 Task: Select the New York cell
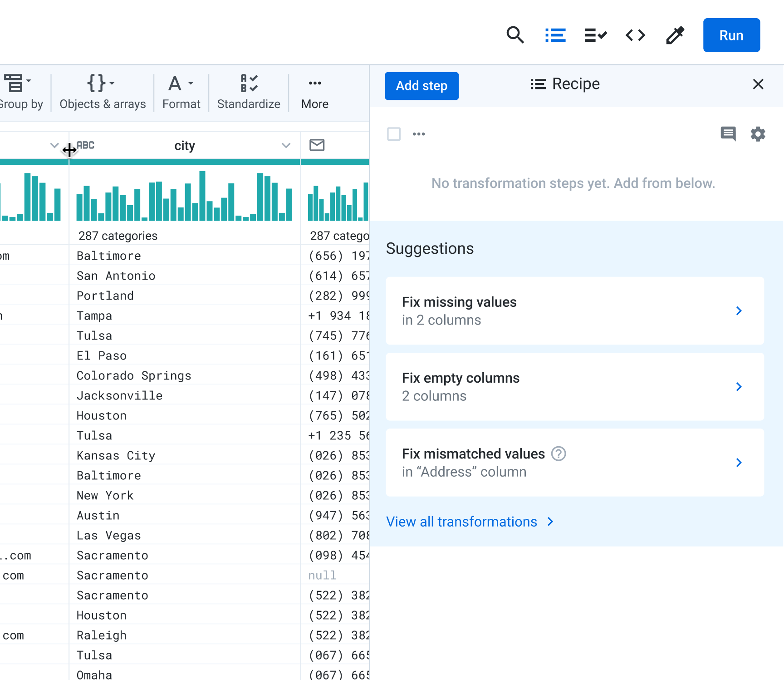tap(185, 496)
